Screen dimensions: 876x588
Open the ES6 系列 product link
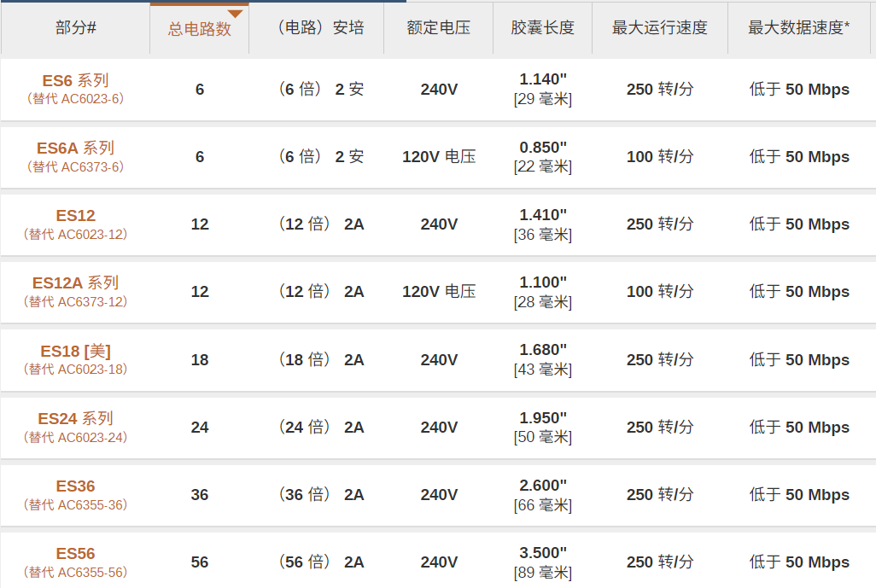pos(75,80)
